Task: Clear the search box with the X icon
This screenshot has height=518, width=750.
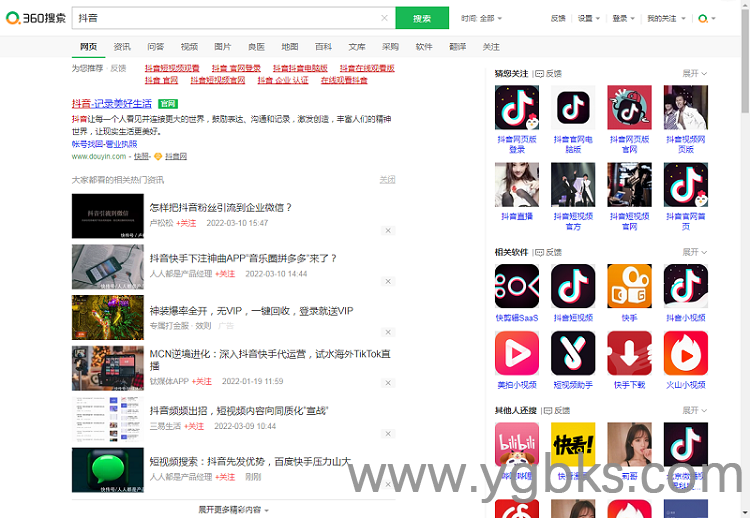Action: click(385, 18)
